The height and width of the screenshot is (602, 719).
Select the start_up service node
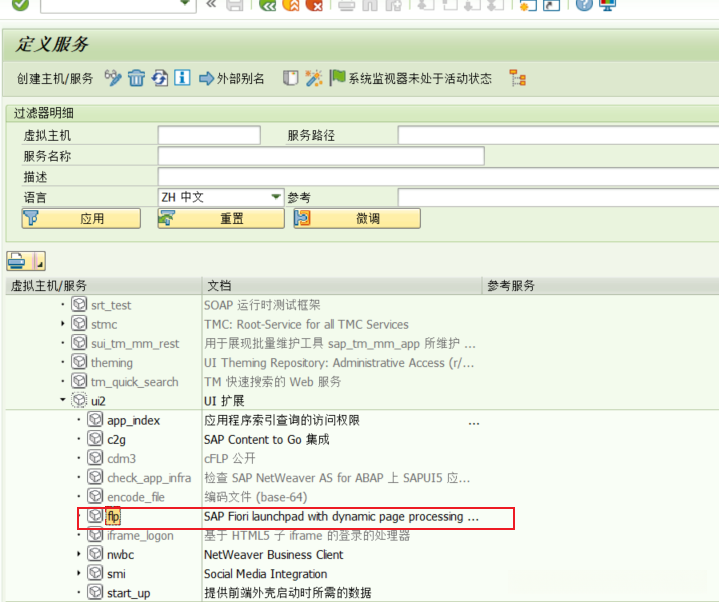click(x=128, y=593)
